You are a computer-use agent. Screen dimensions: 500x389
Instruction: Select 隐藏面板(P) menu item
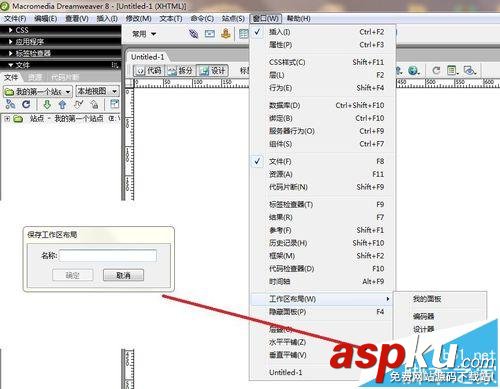click(x=322, y=312)
